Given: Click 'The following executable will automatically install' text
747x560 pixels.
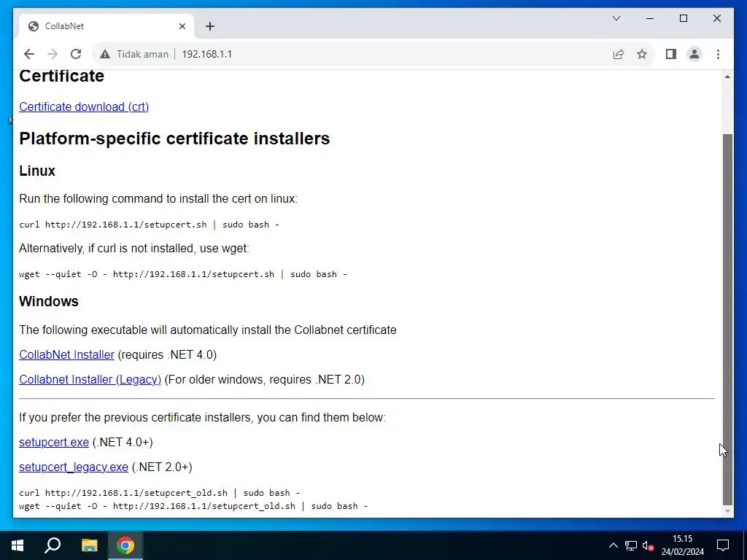Looking at the screenshot, I should point(208,330).
